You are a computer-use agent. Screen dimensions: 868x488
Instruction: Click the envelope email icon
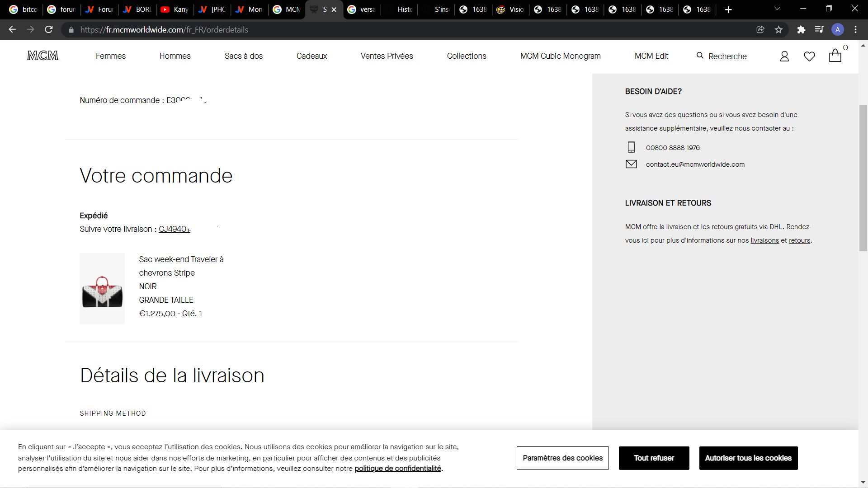click(x=631, y=164)
